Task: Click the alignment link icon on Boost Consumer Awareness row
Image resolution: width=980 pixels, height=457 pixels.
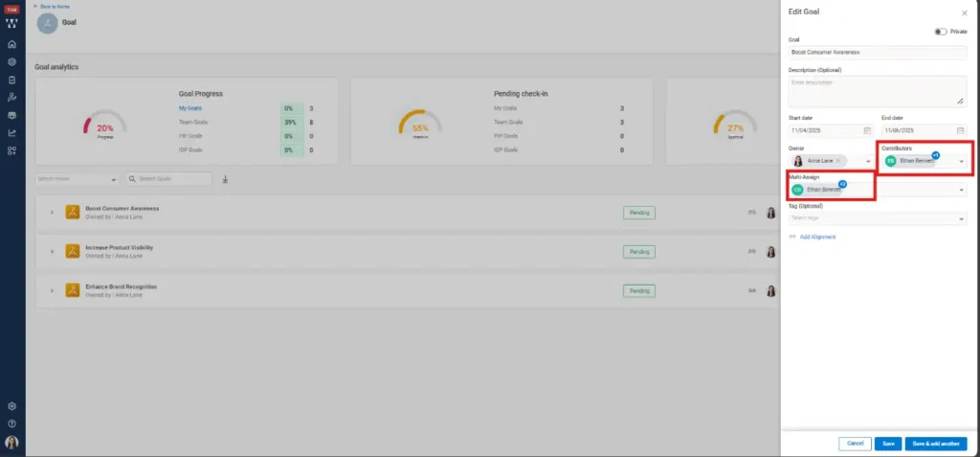Action: tap(752, 213)
